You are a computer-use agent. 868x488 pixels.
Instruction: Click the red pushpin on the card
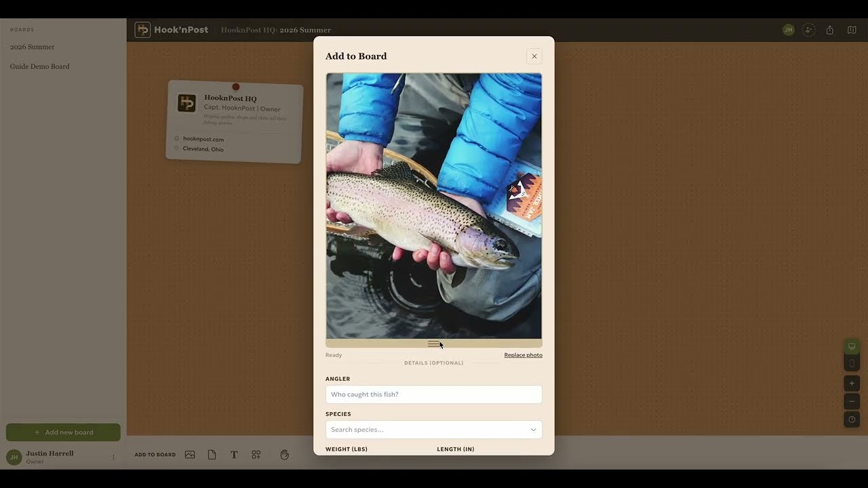(x=236, y=87)
